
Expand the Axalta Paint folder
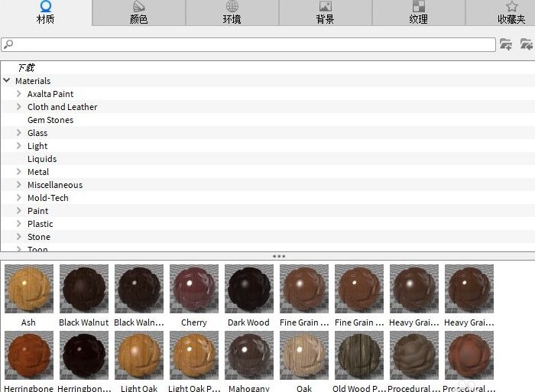tap(19, 94)
